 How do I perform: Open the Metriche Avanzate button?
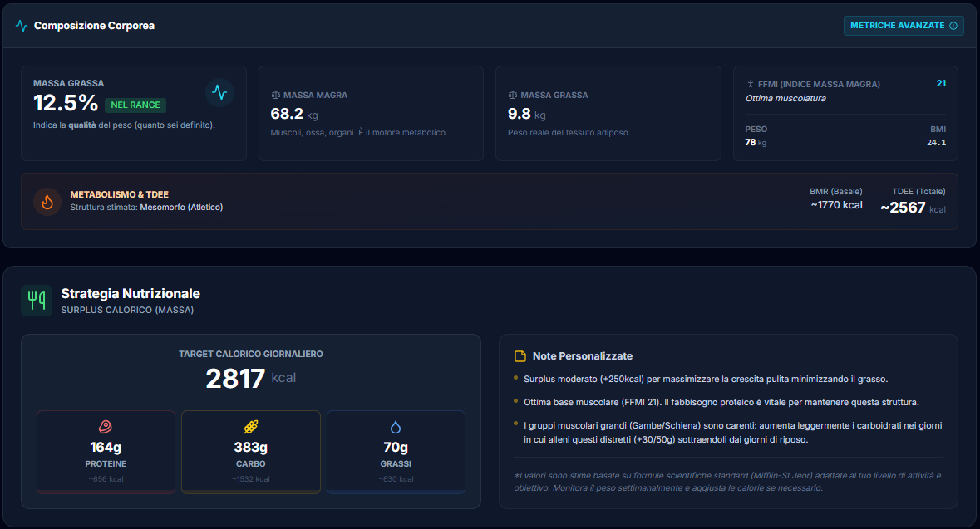pyautogui.click(x=904, y=26)
